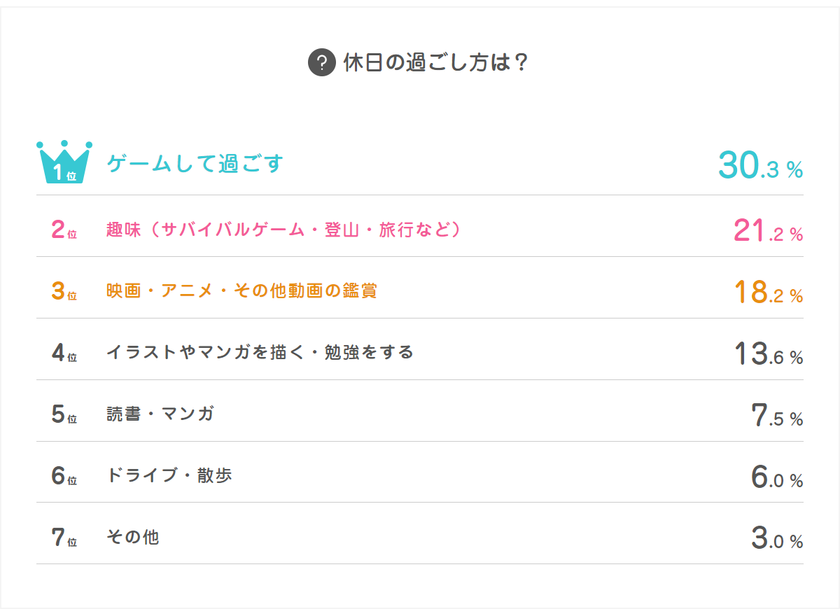Image resolution: width=840 pixels, height=616 pixels.
Task: Click the orange 3位 rank marker
Action: point(64,291)
